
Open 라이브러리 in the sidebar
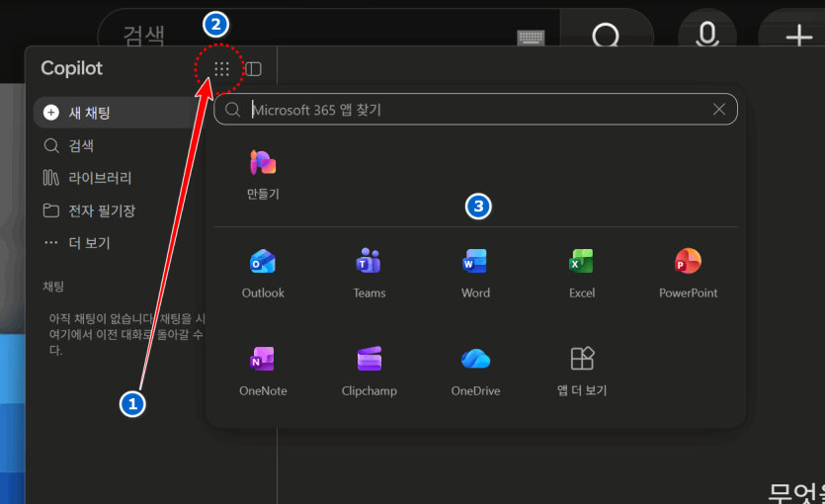point(87,178)
